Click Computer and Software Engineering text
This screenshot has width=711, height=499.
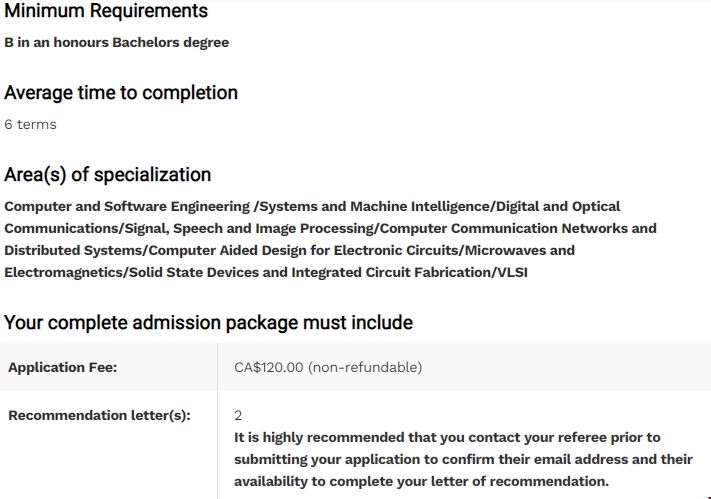click(127, 206)
